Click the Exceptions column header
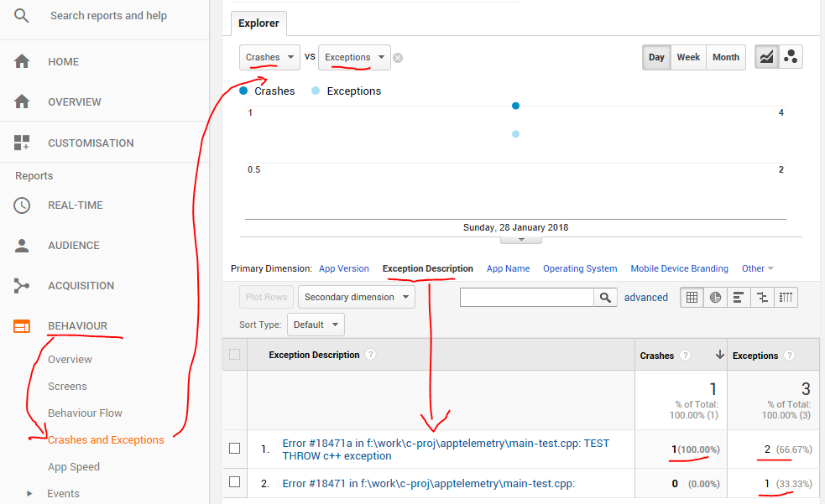Image resolution: width=825 pixels, height=504 pixels. click(x=755, y=356)
